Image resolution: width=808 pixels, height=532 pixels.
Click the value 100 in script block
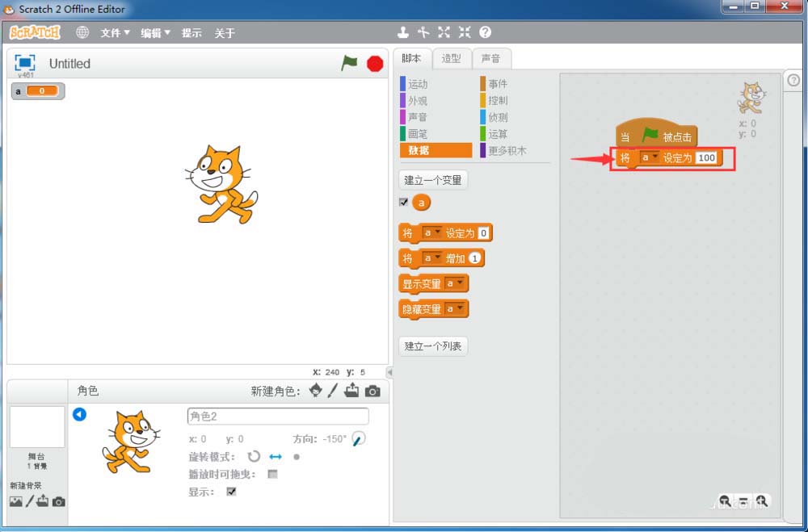(x=706, y=157)
